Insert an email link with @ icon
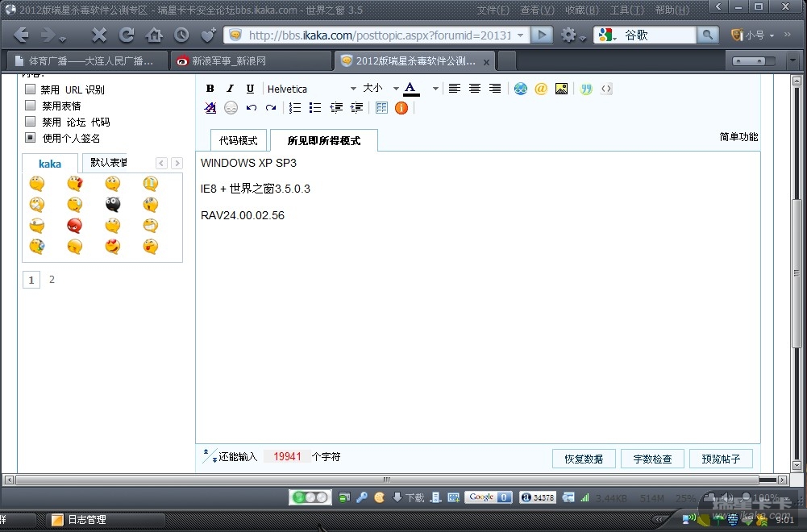 point(541,89)
